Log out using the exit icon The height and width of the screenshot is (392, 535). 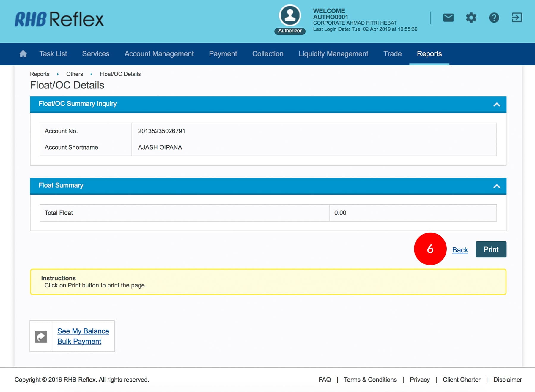517,18
